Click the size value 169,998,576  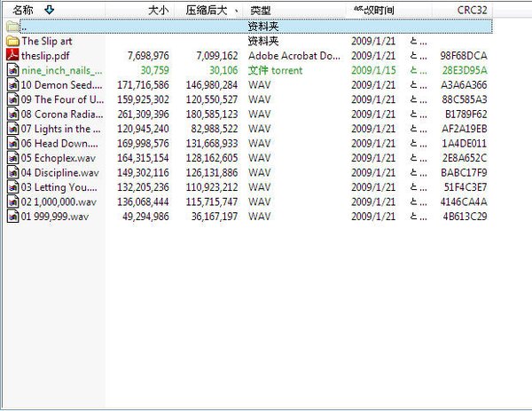pos(143,143)
